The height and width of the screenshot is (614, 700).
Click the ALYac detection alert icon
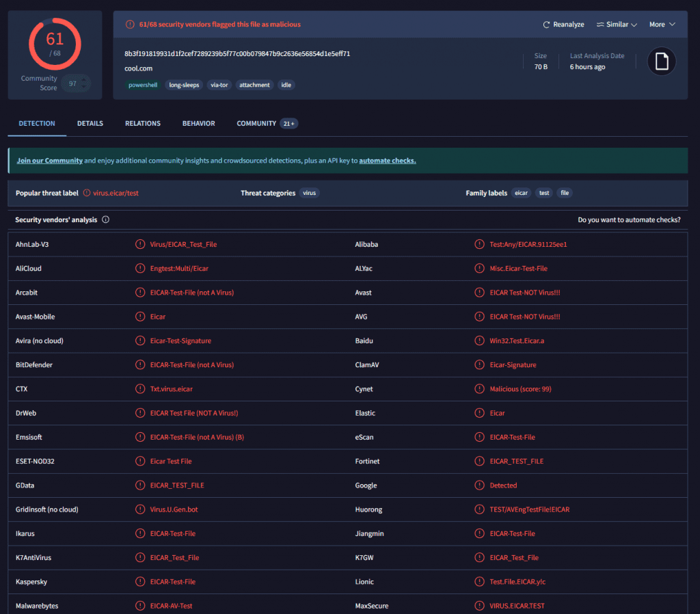coord(479,269)
